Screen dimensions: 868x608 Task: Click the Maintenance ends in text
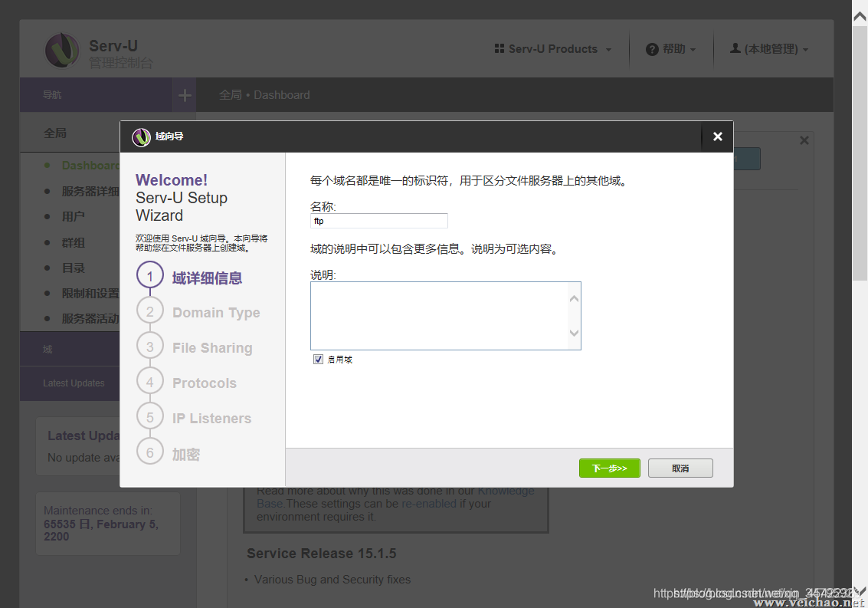(98, 511)
